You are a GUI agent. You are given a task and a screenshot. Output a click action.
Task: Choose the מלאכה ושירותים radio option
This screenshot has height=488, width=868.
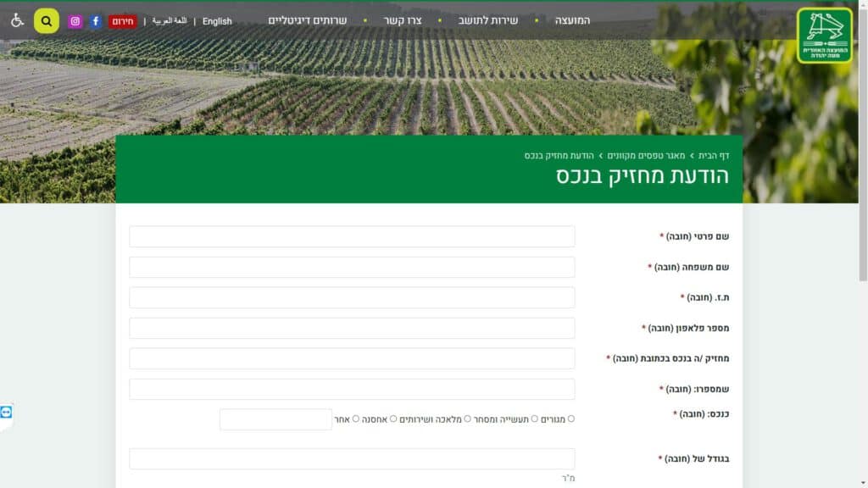pyautogui.click(x=468, y=419)
